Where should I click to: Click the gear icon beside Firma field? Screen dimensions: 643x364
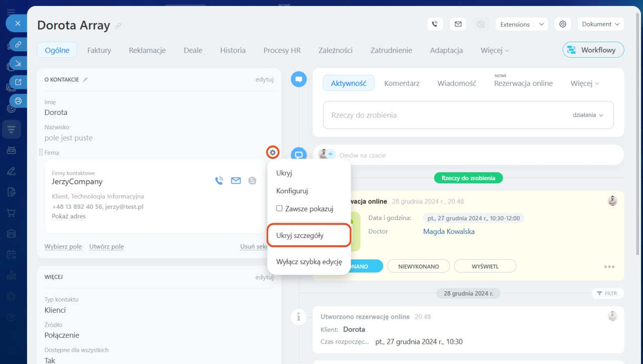coord(273,152)
